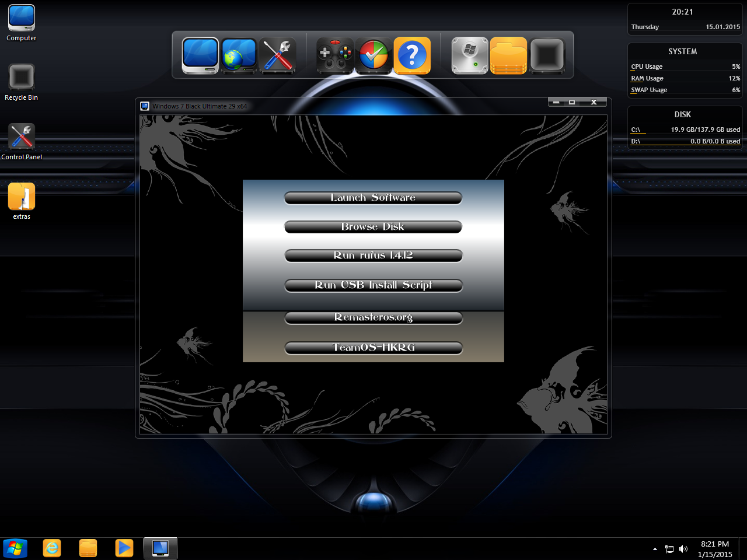This screenshot has height=560, width=747.
Task: Launch Internet Explorer from the taskbar
Action: tap(52, 548)
